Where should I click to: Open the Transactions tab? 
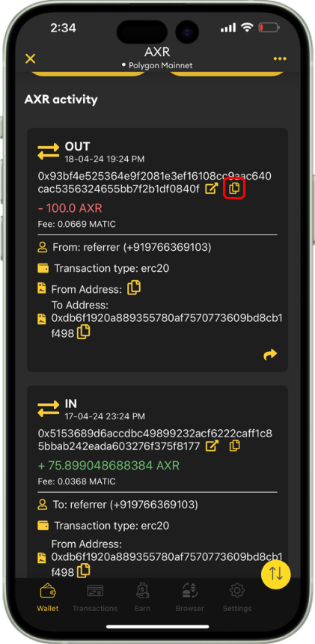pyautogui.click(x=95, y=597)
